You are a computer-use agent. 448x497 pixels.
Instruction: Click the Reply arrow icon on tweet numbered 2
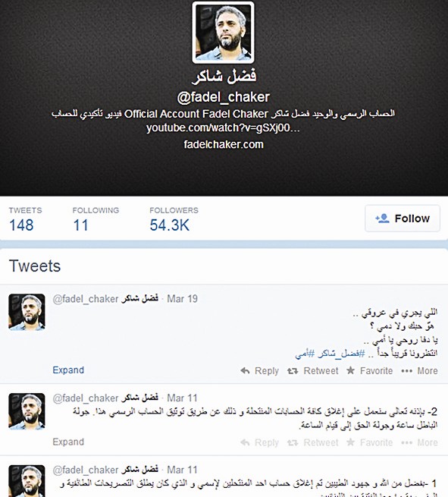pyautogui.click(x=245, y=442)
